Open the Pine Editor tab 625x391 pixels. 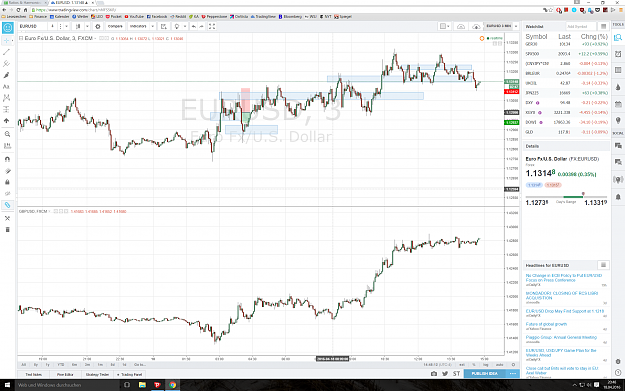[65, 375]
